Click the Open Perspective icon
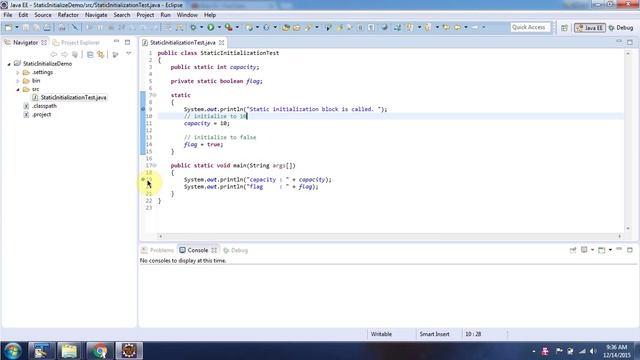 [x=564, y=28]
